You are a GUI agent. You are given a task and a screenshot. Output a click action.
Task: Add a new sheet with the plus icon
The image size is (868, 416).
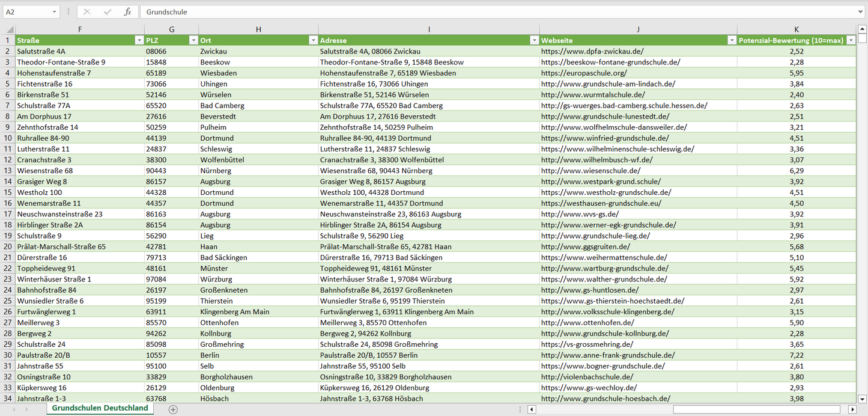click(x=173, y=409)
